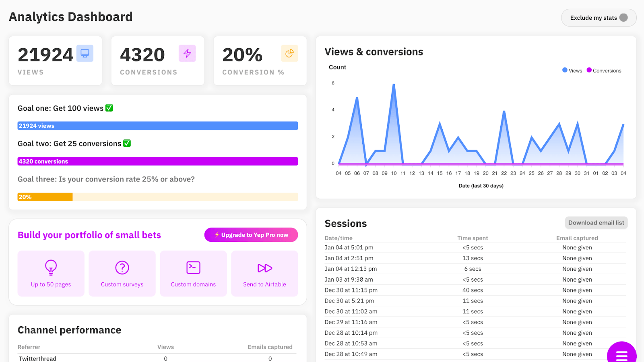Click the purple 4320 conversions progress bar

158,161
